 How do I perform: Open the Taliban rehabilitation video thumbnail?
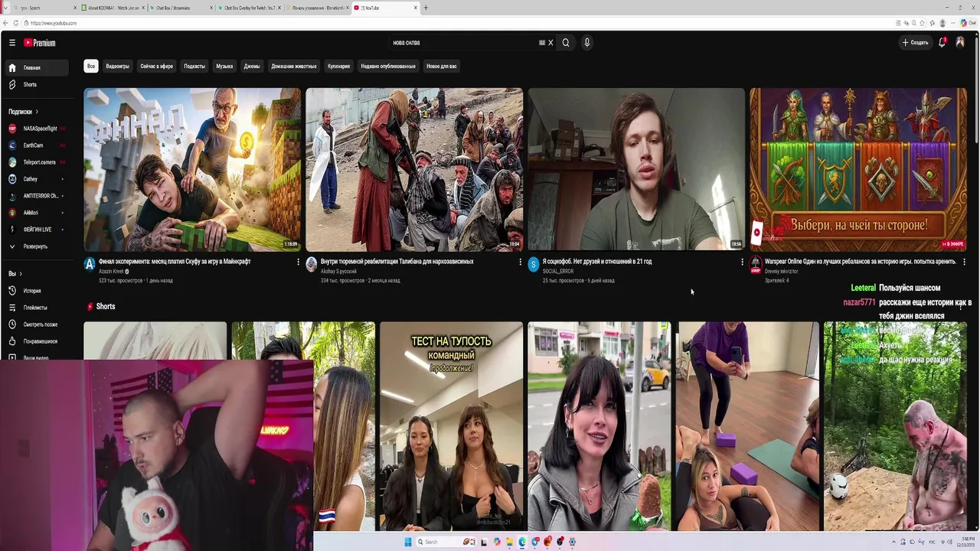(414, 169)
